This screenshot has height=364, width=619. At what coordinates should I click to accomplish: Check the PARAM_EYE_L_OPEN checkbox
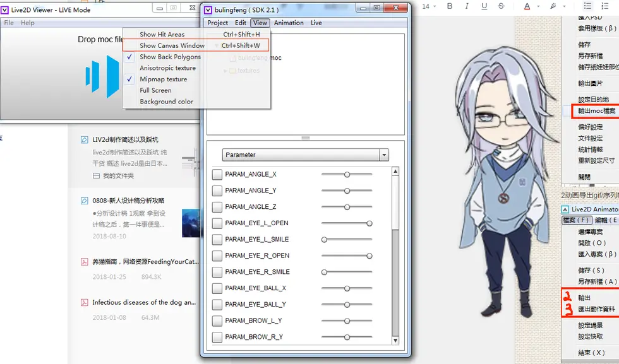point(217,223)
